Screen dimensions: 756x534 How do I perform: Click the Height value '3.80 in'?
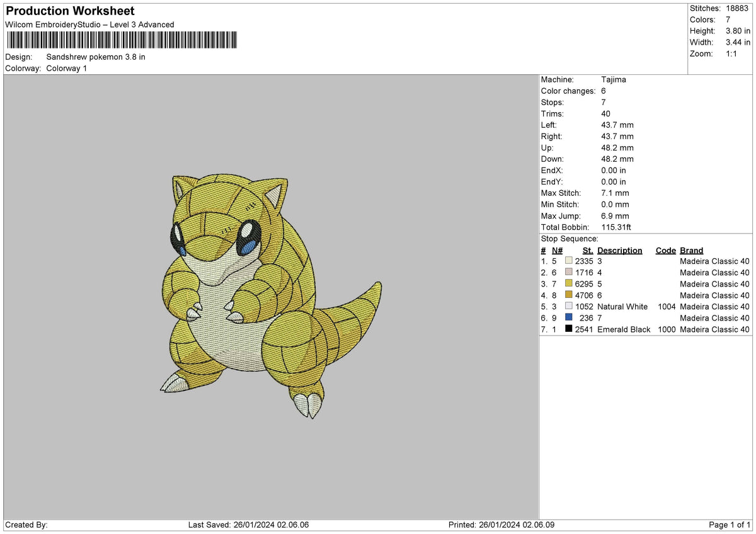tap(738, 31)
